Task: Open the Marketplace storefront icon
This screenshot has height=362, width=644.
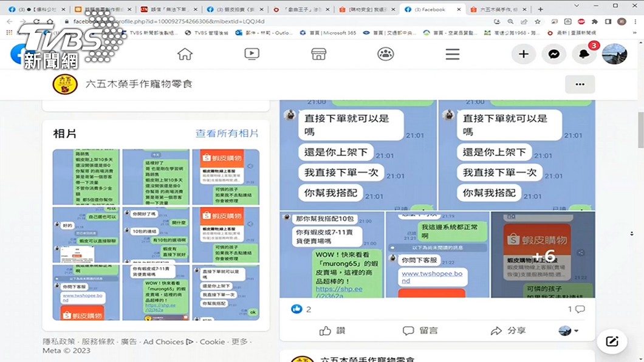Action: [x=319, y=54]
